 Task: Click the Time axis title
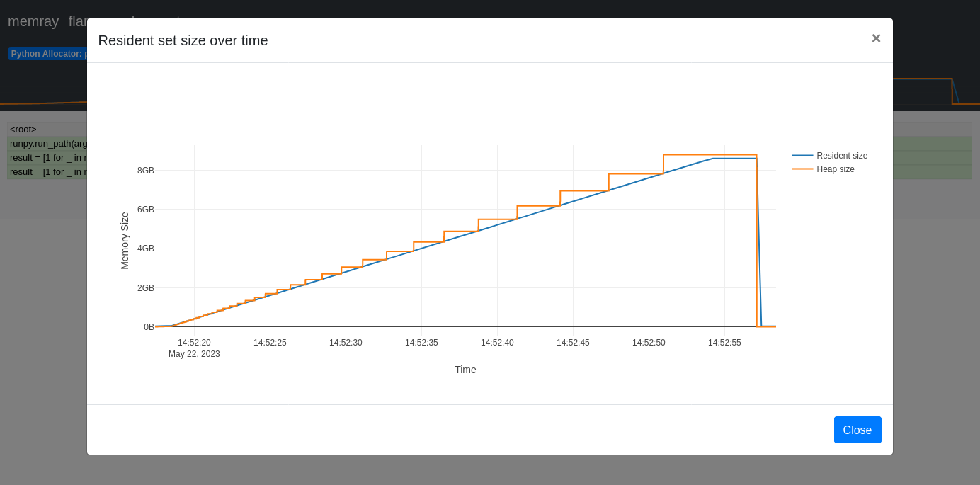[x=465, y=370]
